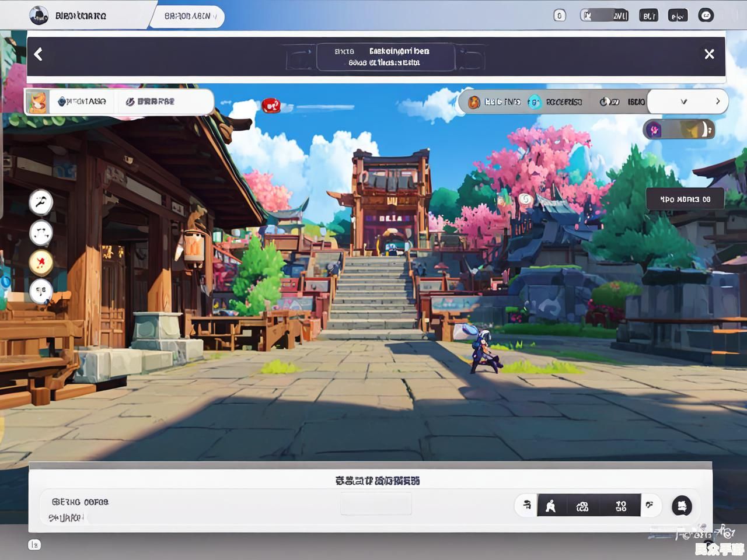Image resolution: width=747 pixels, height=560 pixels.
Task: Close the dark banner with the X button
Action: (x=709, y=54)
